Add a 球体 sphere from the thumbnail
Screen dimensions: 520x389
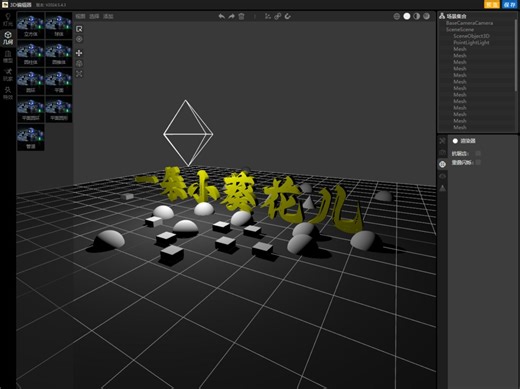coord(59,25)
